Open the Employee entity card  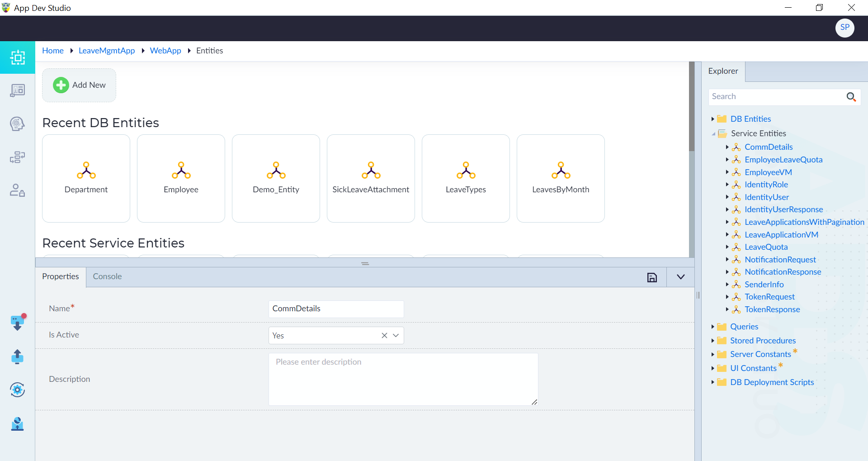coord(181,178)
